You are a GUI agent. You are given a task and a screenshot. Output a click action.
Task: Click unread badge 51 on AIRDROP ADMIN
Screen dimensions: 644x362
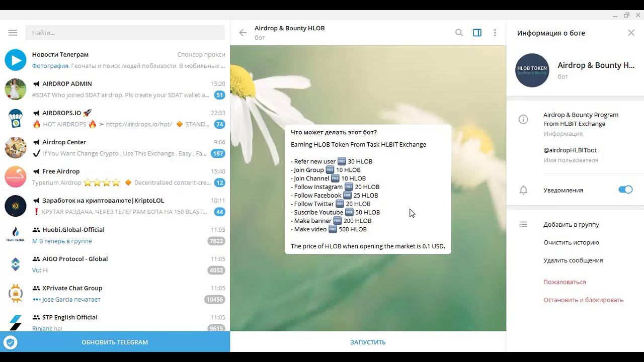pos(219,95)
